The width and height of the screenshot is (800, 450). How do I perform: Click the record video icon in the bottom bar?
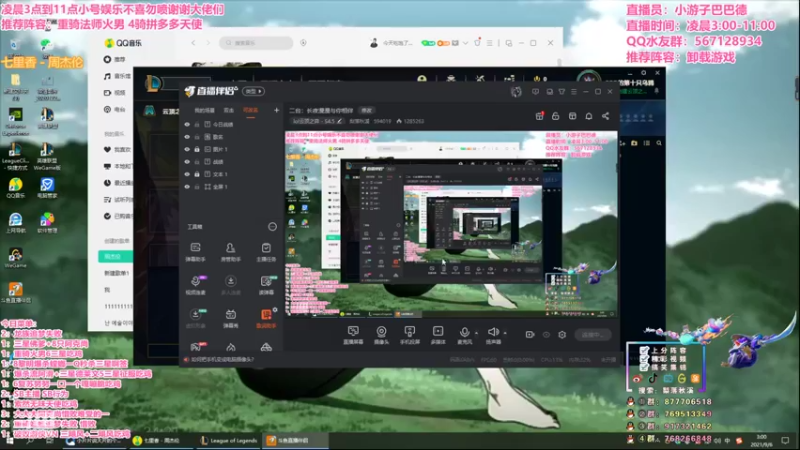pos(530,335)
